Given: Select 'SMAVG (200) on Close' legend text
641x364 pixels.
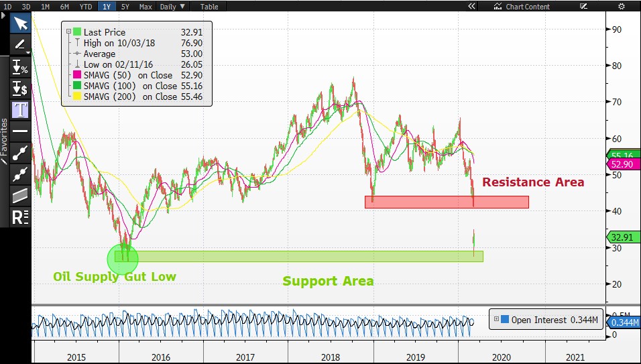Looking at the screenshot, I should click(x=130, y=97).
